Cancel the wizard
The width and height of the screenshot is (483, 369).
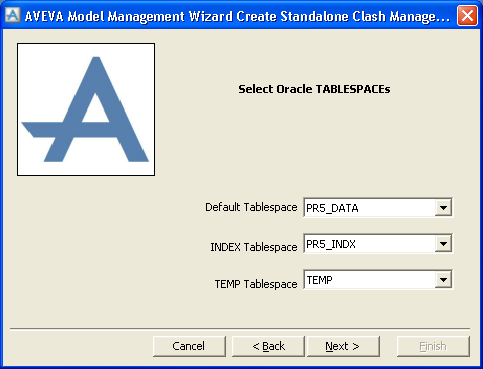click(189, 346)
